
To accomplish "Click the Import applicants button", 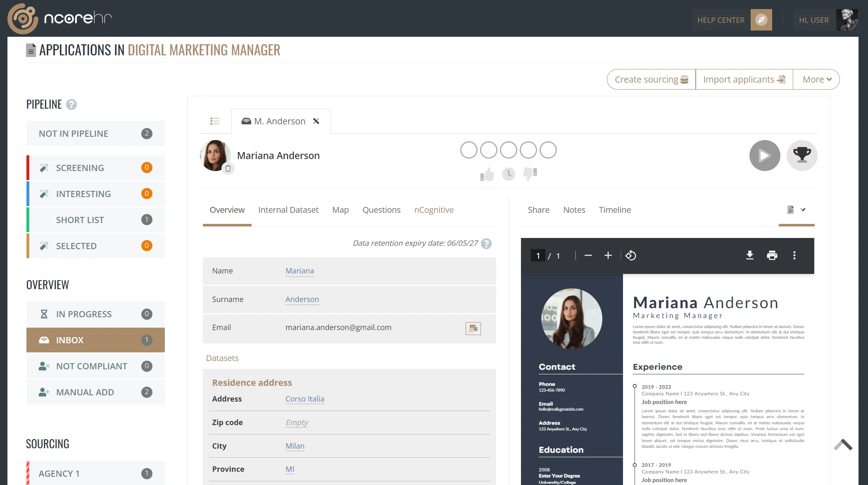I will (x=744, y=79).
